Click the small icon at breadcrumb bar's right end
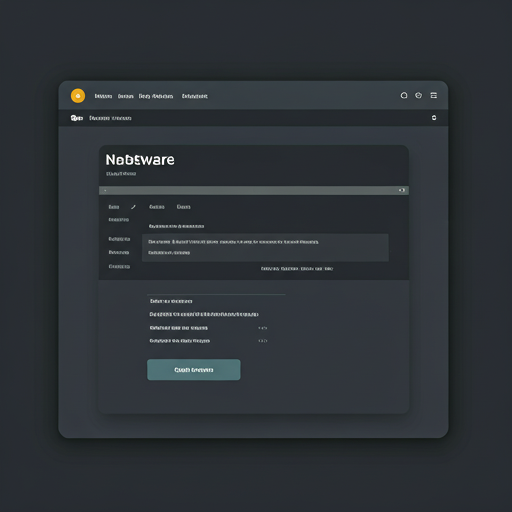The image size is (512, 512). click(434, 118)
